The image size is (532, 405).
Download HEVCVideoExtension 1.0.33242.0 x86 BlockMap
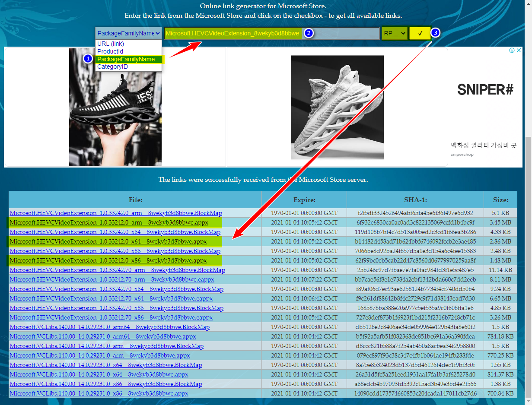pyautogui.click(x=115, y=251)
